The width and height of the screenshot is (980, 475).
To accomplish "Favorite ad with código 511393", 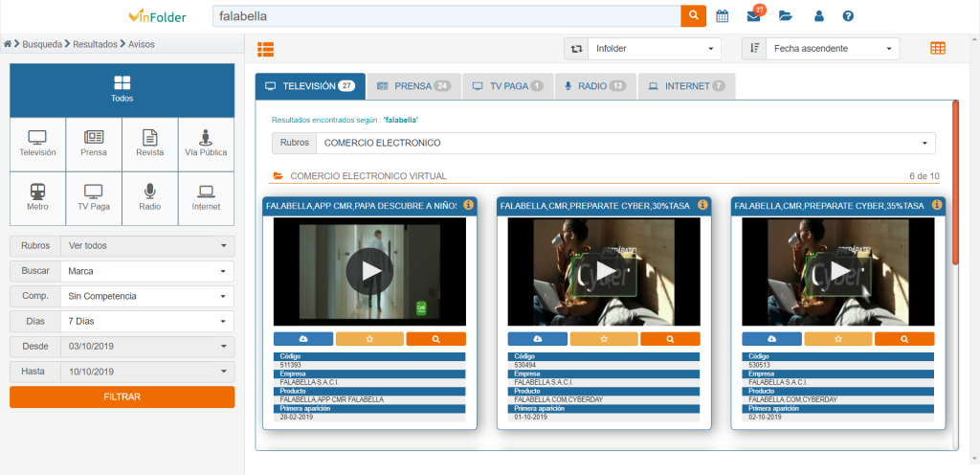I will pyautogui.click(x=369, y=339).
